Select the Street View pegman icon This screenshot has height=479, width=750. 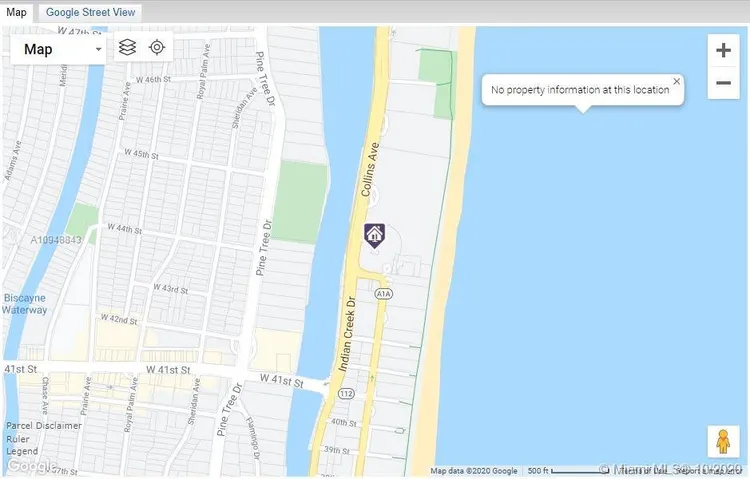722,440
